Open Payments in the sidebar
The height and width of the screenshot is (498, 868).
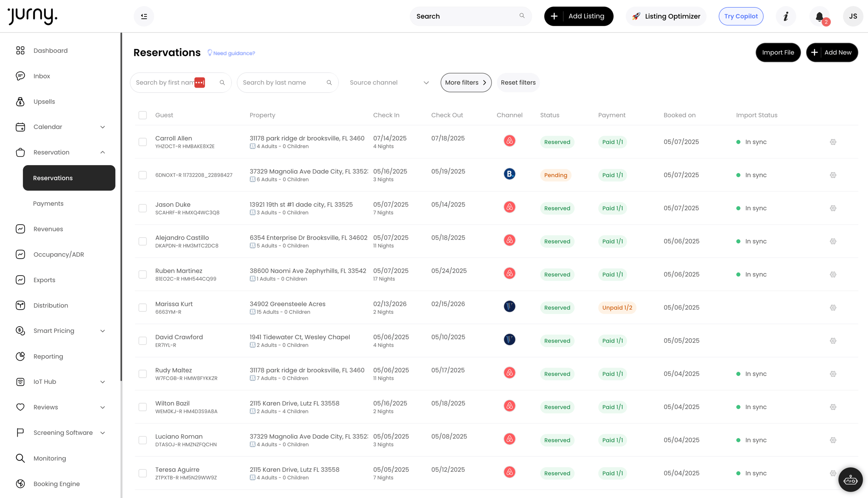point(48,203)
